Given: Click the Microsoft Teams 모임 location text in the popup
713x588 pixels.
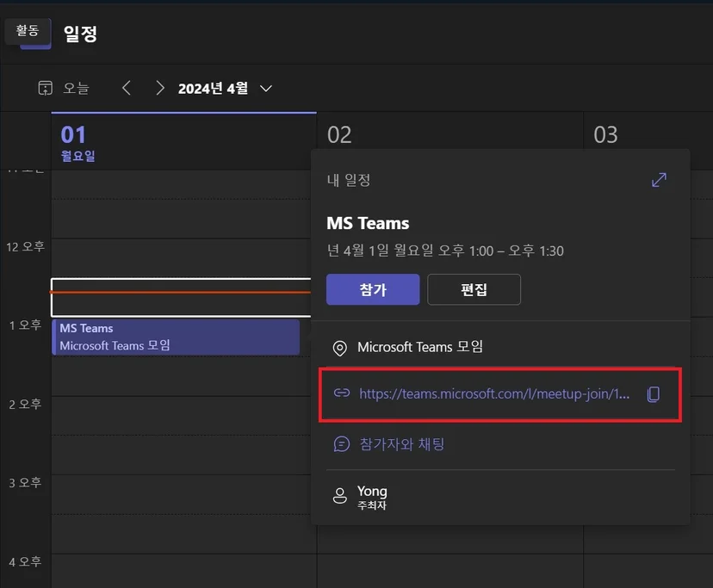Looking at the screenshot, I should (420, 347).
